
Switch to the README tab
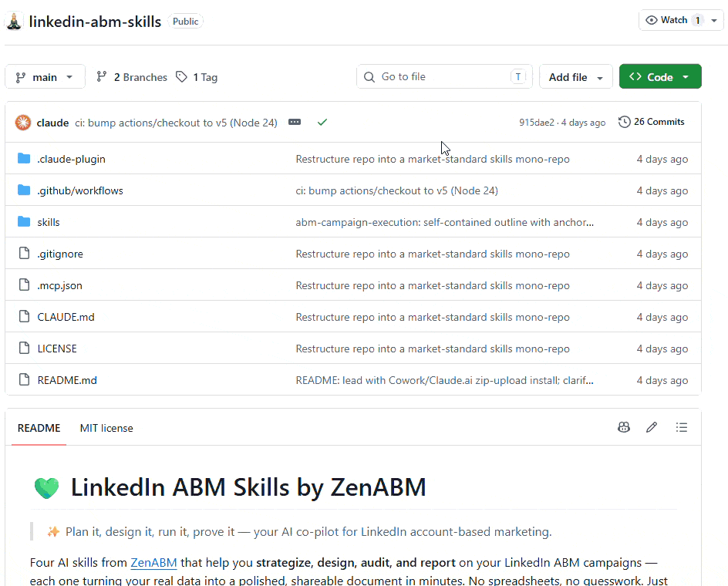pyautogui.click(x=39, y=428)
